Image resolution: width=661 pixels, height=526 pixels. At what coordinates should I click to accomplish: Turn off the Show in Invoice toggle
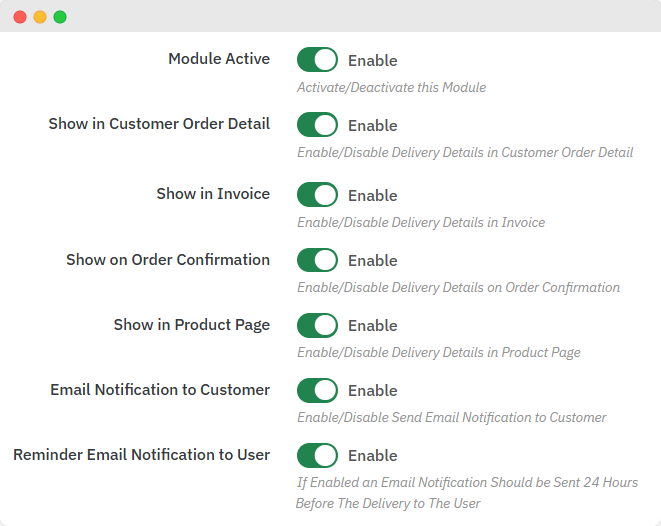point(317,195)
